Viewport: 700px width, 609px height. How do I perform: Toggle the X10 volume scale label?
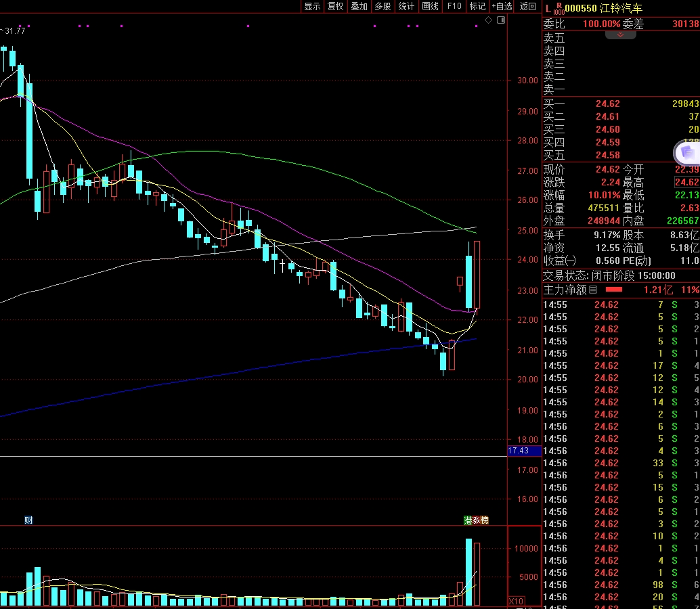[x=516, y=601]
